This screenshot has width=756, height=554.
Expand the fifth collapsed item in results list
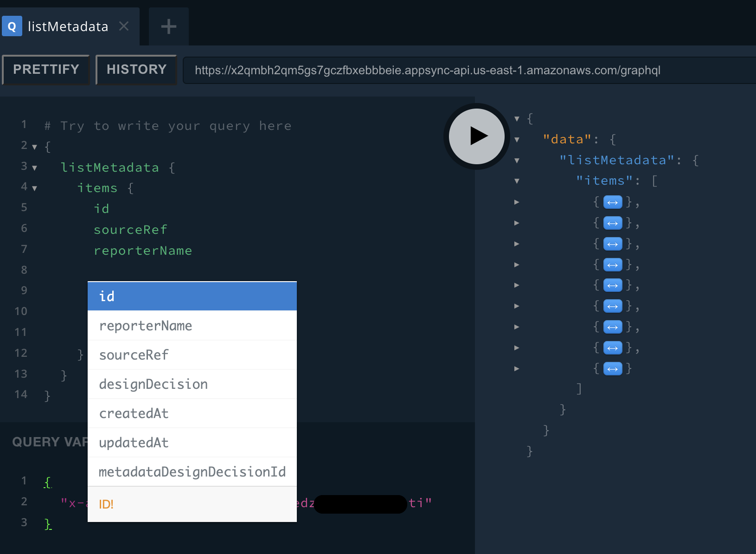point(516,285)
